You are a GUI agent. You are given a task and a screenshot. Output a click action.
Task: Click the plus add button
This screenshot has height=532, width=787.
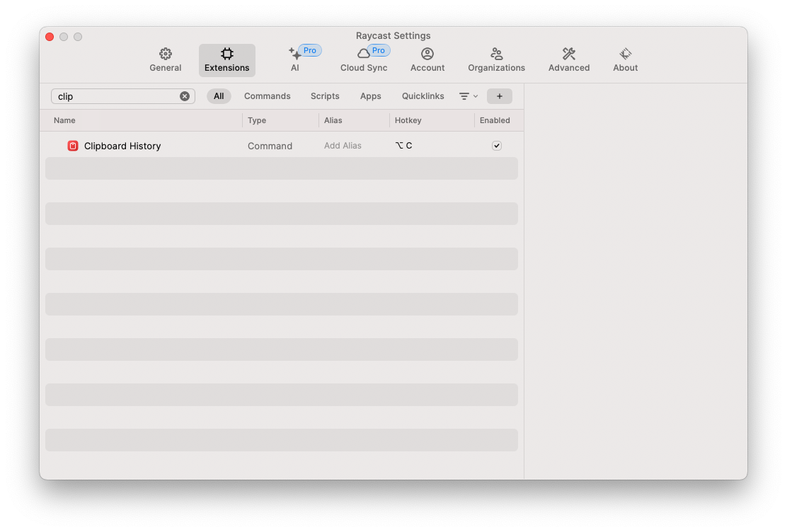[x=500, y=96]
